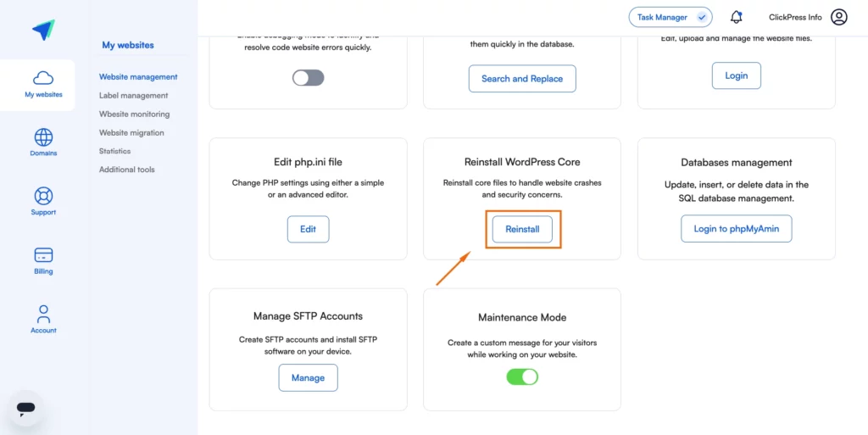Image resolution: width=868 pixels, height=435 pixels.
Task: Open Billing card icon
Action: click(43, 255)
